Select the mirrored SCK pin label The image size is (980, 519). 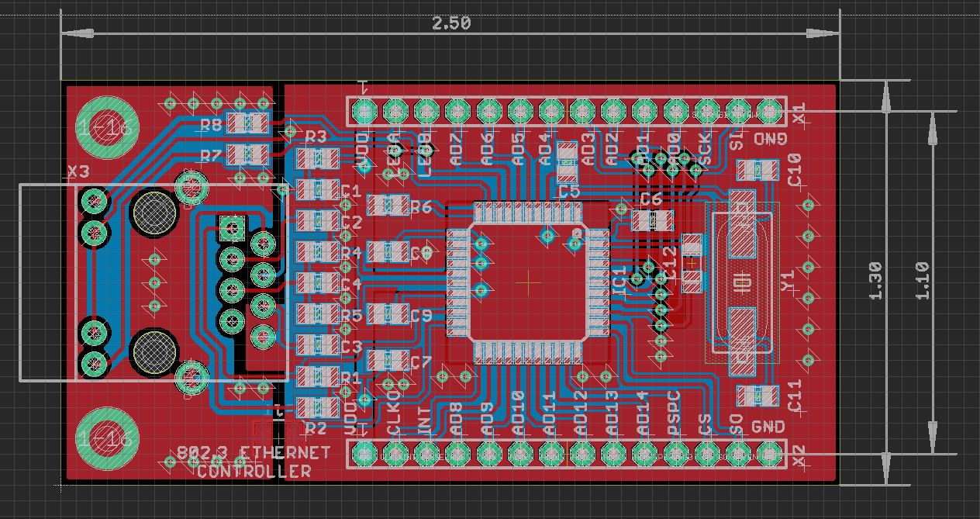click(x=704, y=149)
